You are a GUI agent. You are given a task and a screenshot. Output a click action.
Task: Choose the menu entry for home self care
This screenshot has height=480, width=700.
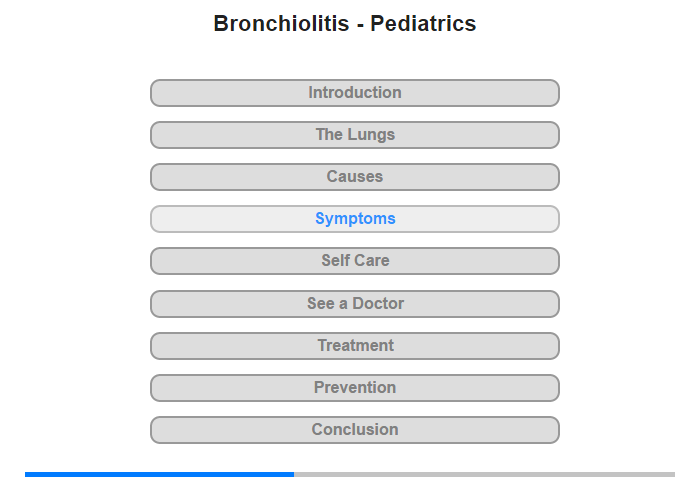click(x=354, y=261)
